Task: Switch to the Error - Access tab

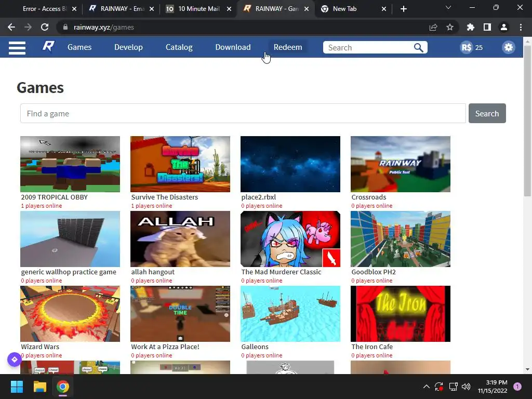Action: [x=44, y=9]
